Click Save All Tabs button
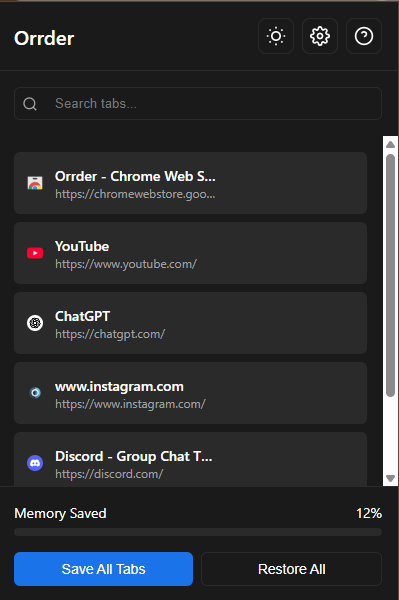399x600 pixels. point(103,569)
